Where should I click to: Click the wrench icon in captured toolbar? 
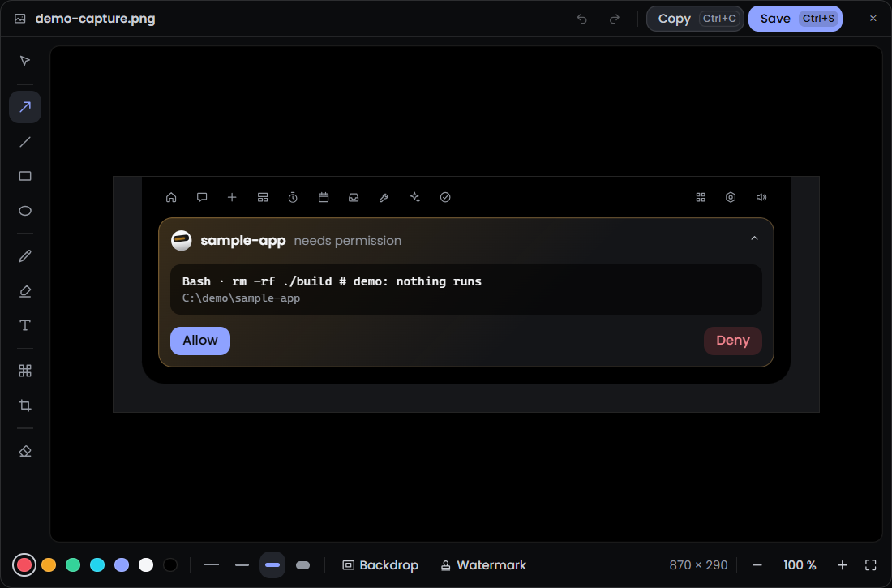384,198
